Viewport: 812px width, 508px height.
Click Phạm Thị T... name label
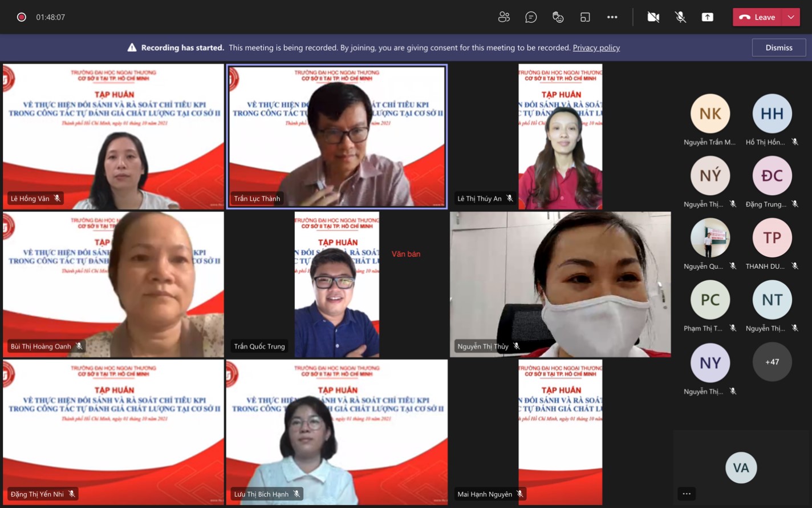pos(703,328)
